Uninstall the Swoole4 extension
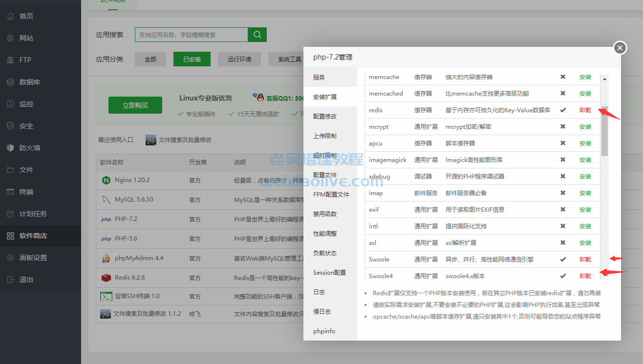The image size is (643, 364). pos(585,276)
